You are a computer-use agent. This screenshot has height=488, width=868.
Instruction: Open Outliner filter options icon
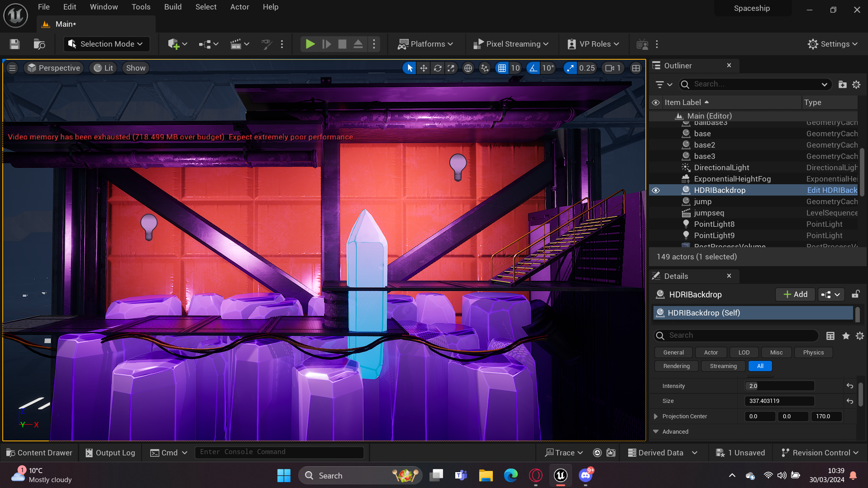tap(664, 84)
